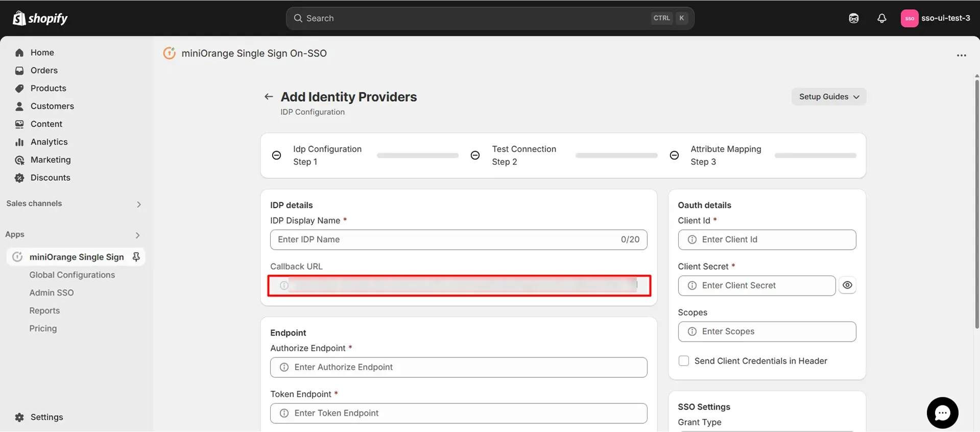
Task: Click the sso account avatar
Action: coord(910,18)
